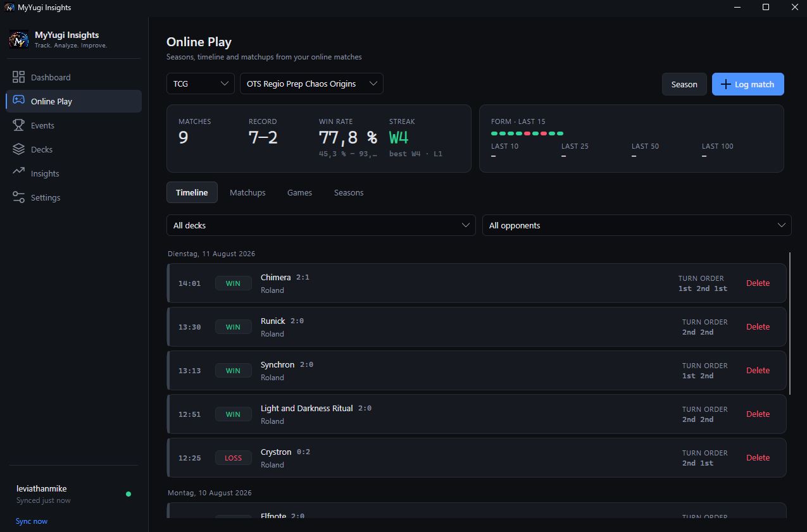Open the Decks stacked-layers icon
Image resolution: width=807 pixels, height=532 pixels.
click(x=19, y=149)
